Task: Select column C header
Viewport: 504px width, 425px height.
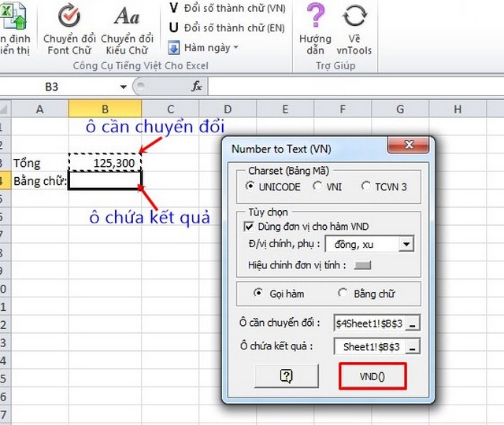Action: [170, 109]
